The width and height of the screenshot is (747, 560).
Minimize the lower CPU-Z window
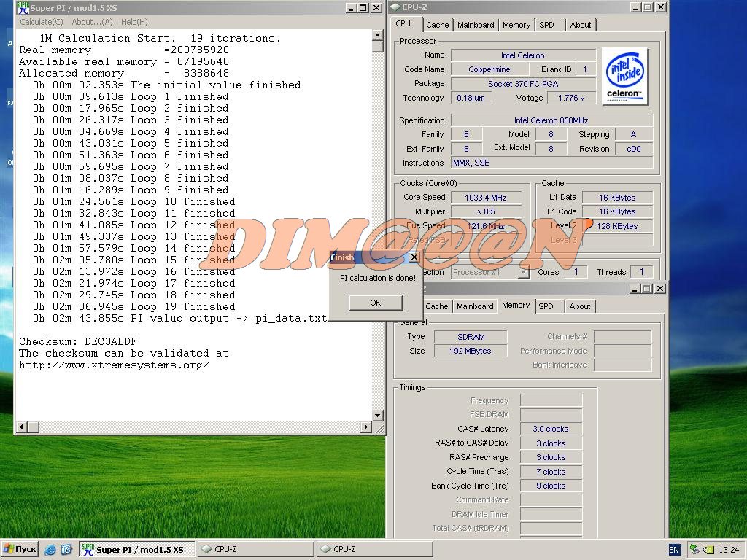pyautogui.click(x=635, y=289)
